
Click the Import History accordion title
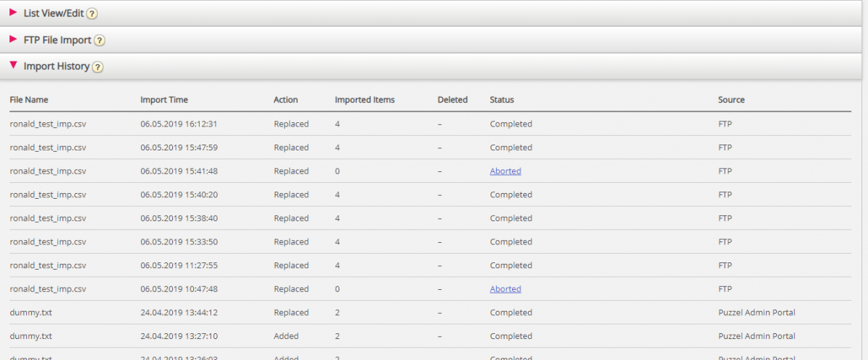(x=56, y=67)
